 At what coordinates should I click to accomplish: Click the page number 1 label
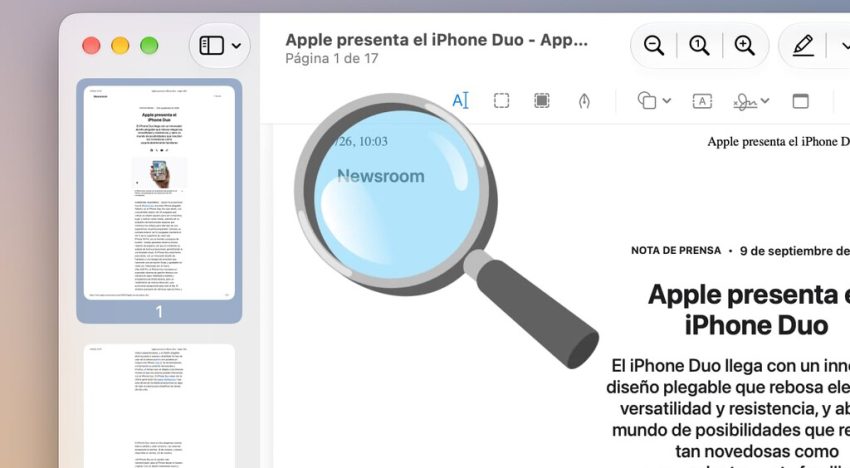[x=159, y=312]
